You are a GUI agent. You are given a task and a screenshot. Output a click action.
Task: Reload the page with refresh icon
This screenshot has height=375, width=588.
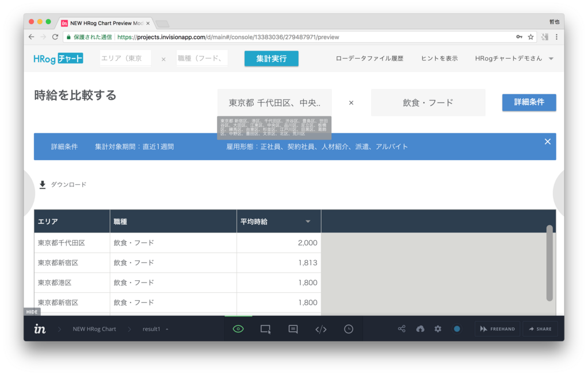tap(55, 37)
